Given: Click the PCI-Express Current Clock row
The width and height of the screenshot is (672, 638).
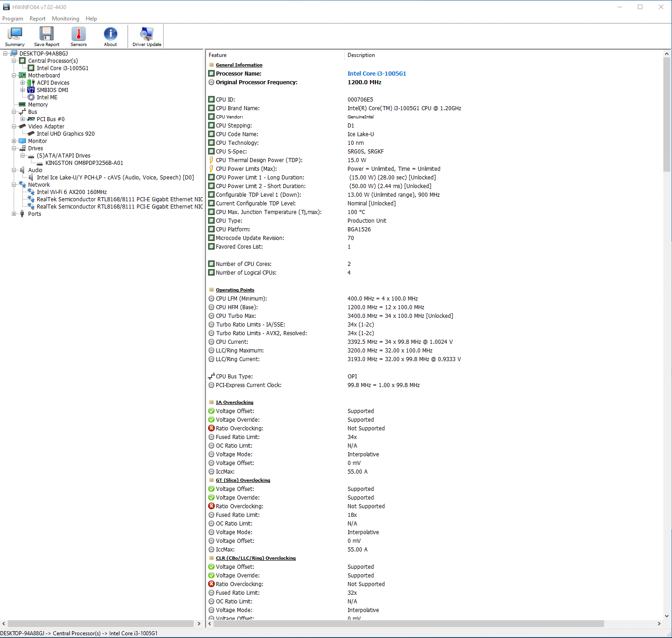Looking at the screenshot, I should tap(435, 385).
